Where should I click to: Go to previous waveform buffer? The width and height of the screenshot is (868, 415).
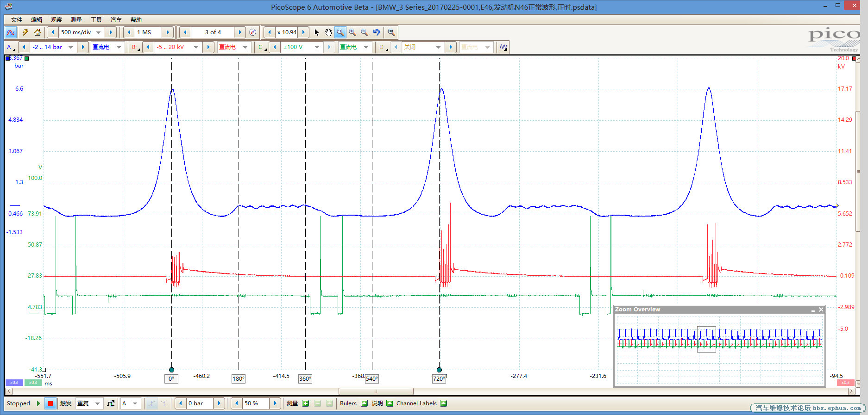pyautogui.click(x=185, y=32)
